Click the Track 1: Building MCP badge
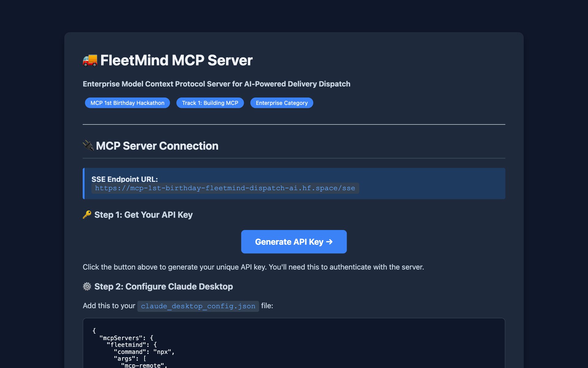Screen dimensions: 588x368 tap(210, 103)
